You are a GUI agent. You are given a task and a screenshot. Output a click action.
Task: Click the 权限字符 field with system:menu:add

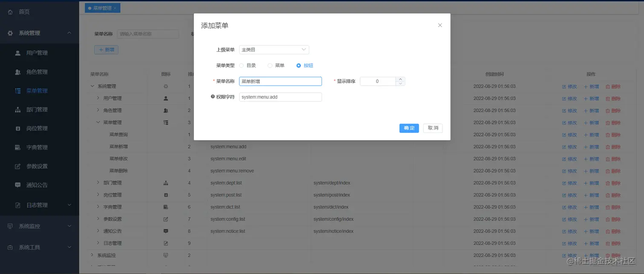click(280, 97)
